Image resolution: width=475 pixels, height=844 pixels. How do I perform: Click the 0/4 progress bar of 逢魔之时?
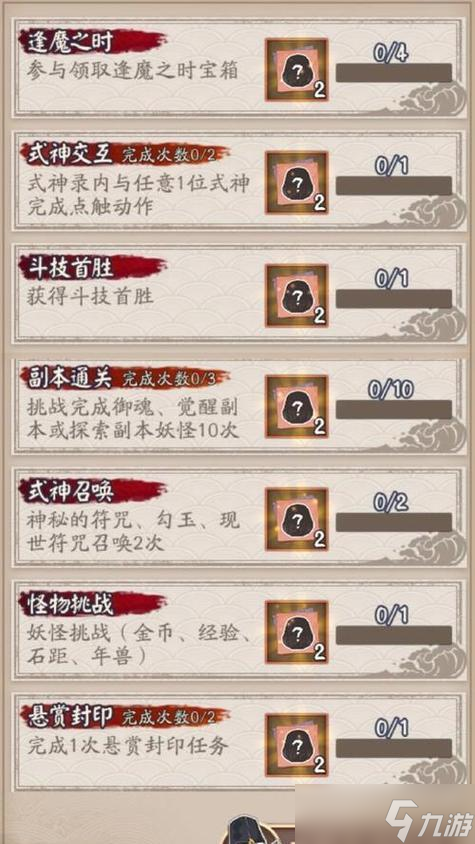click(x=394, y=73)
